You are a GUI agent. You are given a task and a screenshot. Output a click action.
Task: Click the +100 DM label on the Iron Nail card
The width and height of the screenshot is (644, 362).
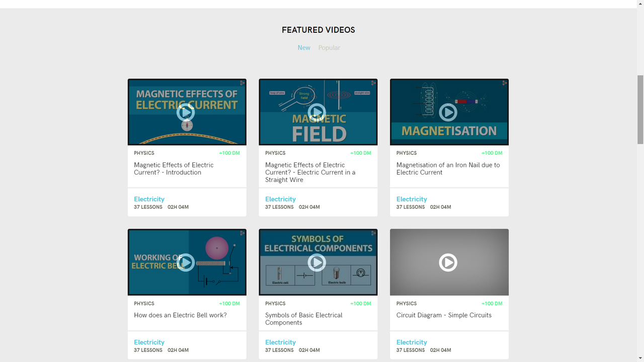click(x=492, y=153)
